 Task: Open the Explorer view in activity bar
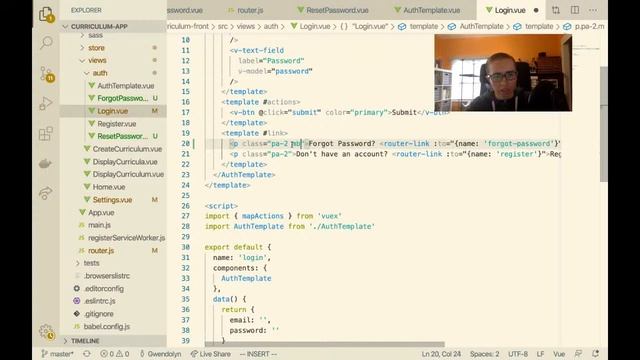(46, 15)
